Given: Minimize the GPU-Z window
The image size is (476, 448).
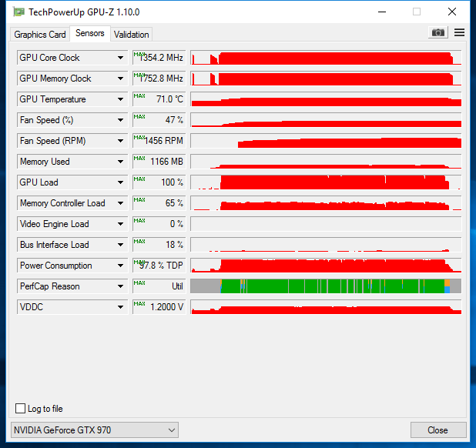Looking at the screenshot, I should (x=380, y=12).
